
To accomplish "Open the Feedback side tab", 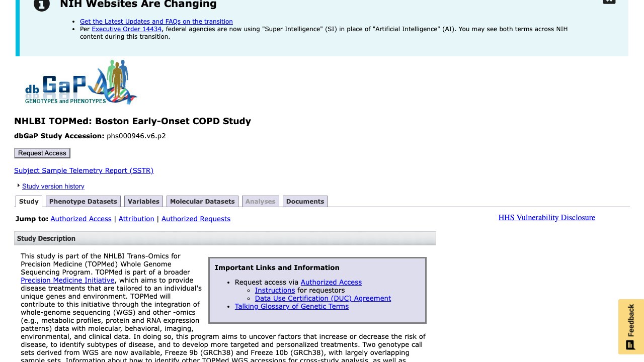I will pyautogui.click(x=631, y=327).
